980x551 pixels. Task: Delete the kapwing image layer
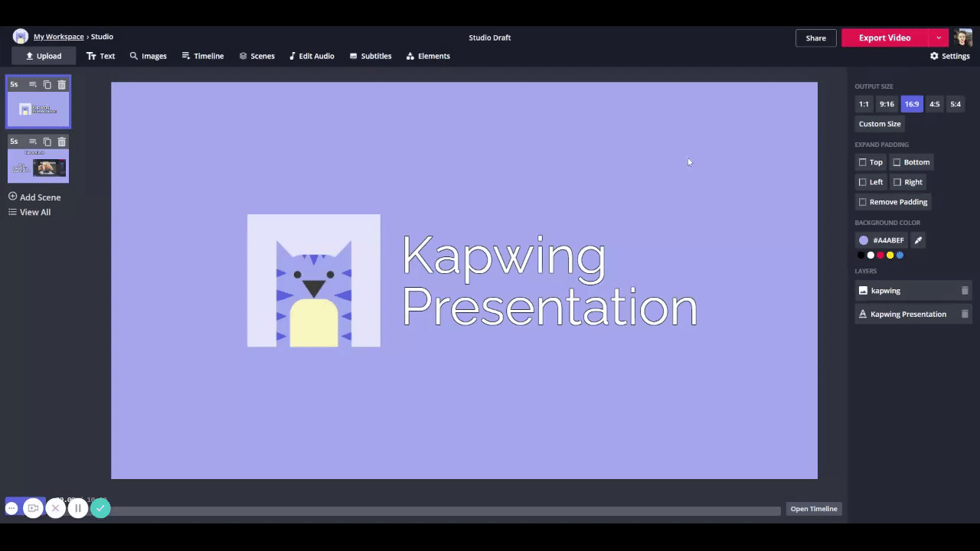click(965, 291)
